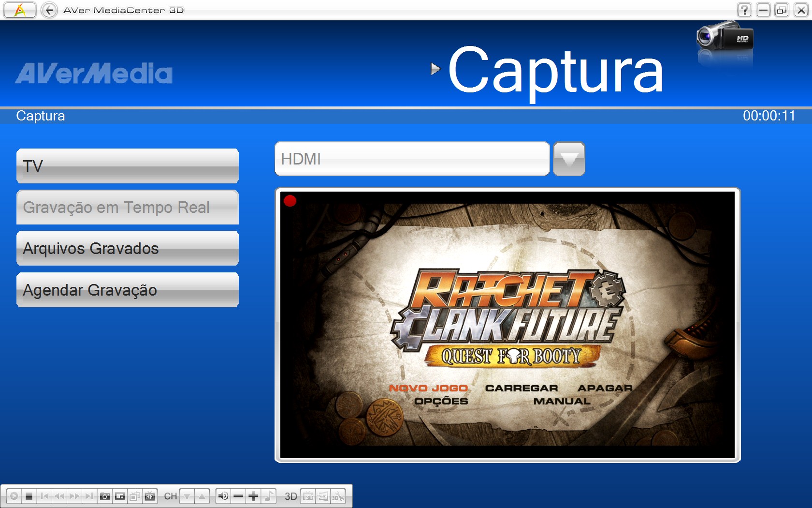Decrease volume with the minus button
The image size is (812, 508).
pos(238,496)
